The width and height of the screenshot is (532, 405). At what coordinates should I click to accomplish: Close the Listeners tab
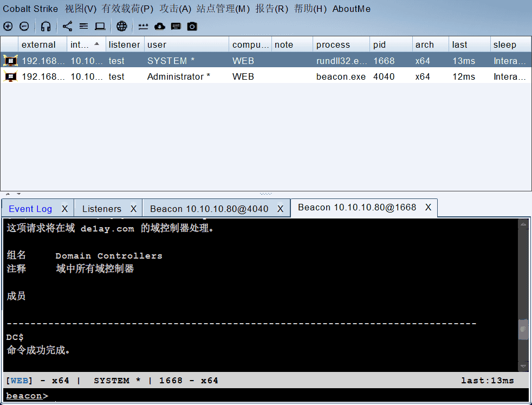pos(134,209)
